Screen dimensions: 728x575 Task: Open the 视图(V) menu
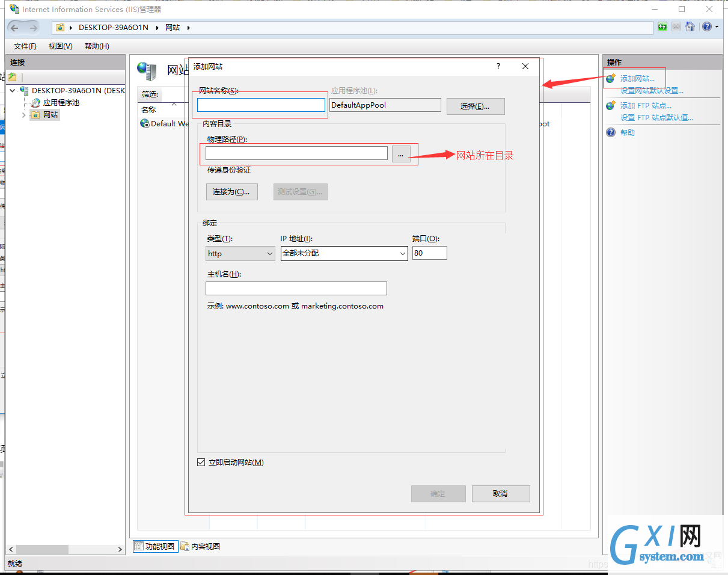pyautogui.click(x=61, y=46)
